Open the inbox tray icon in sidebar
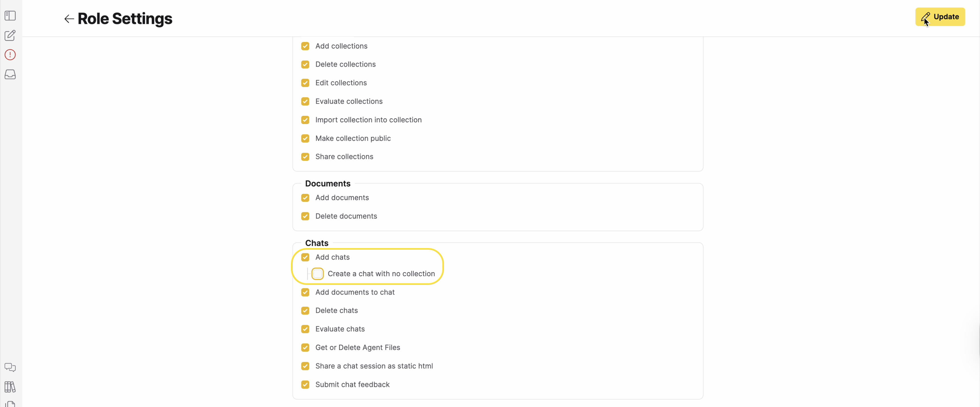This screenshot has width=980, height=407. pos(10,74)
